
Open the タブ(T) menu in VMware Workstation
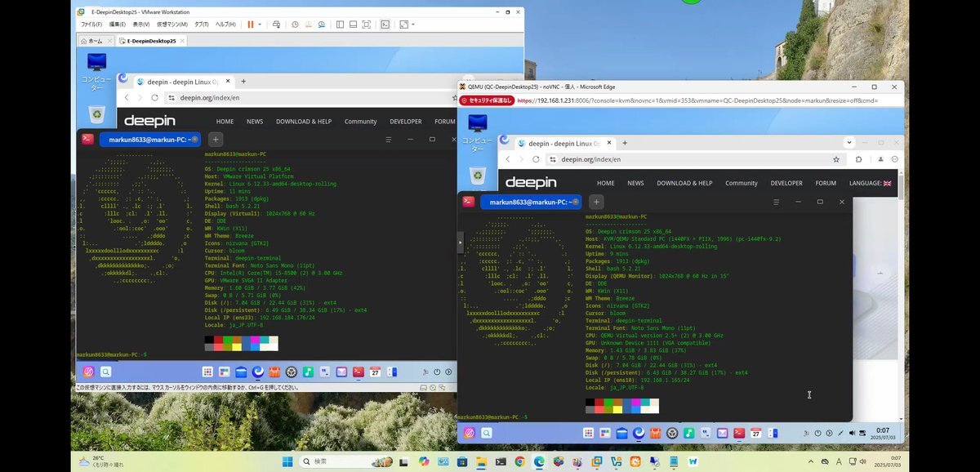click(202, 24)
